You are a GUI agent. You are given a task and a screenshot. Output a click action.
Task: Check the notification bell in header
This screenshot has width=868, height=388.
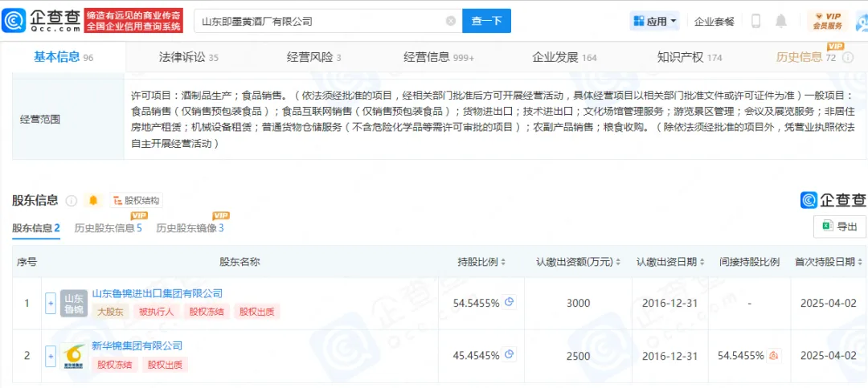coord(780,21)
